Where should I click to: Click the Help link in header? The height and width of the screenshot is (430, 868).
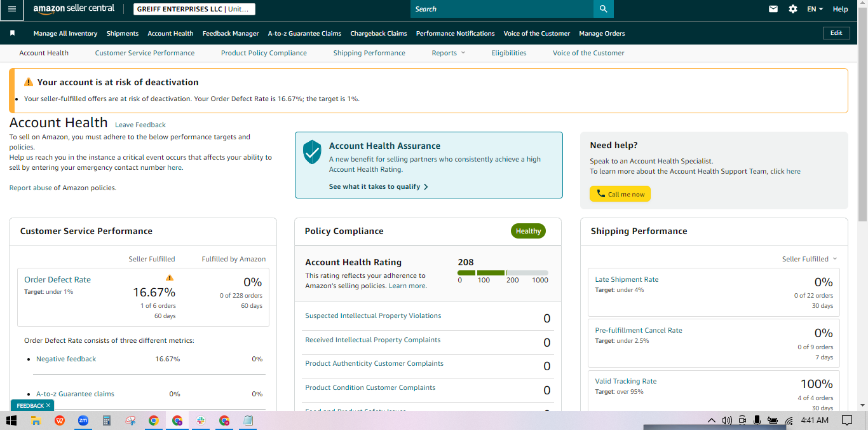pos(840,9)
